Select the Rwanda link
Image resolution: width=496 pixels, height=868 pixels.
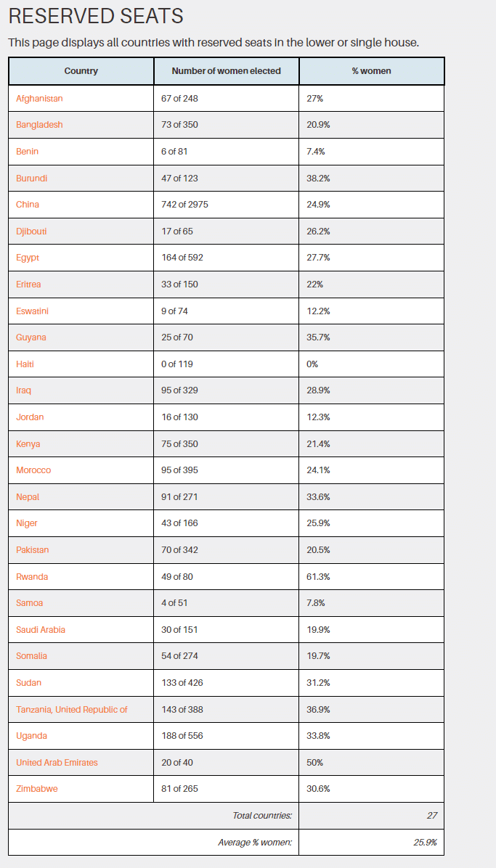32,577
